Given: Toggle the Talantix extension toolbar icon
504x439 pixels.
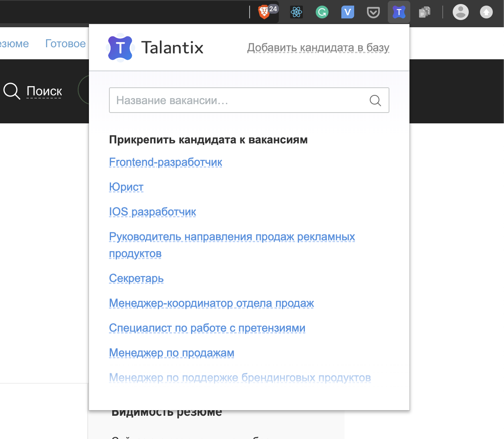Looking at the screenshot, I should pos(399,12).
